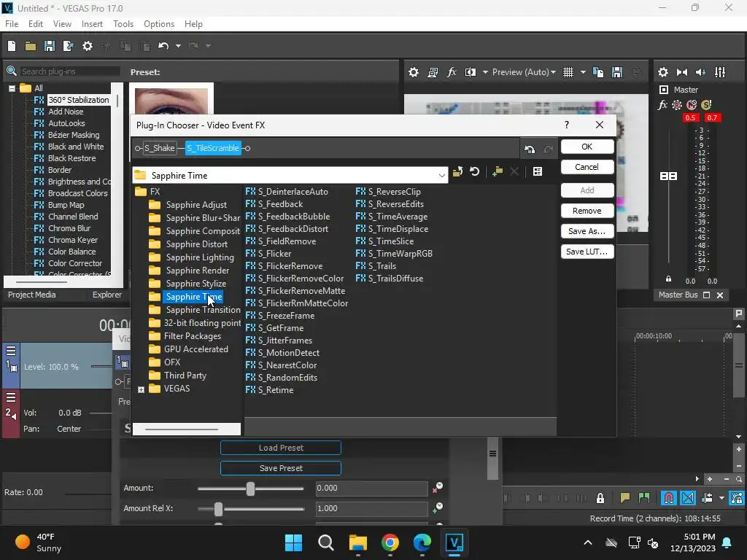The height and width of the screenshot is (560, 747).
Task: Open the Tools menu
Action: [123, 24]
